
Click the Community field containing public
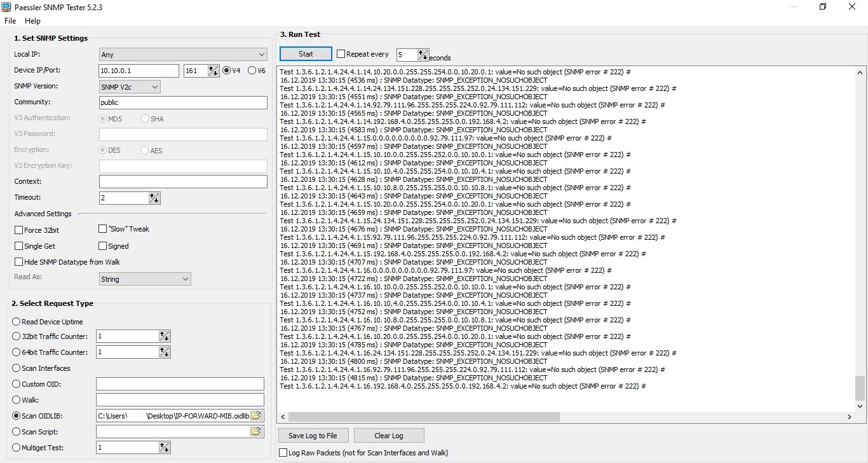click(183, 102)
